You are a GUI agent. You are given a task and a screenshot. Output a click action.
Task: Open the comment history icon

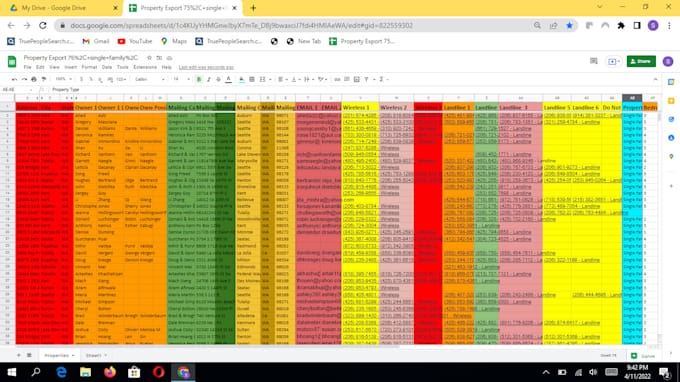[x=594, y=61]
